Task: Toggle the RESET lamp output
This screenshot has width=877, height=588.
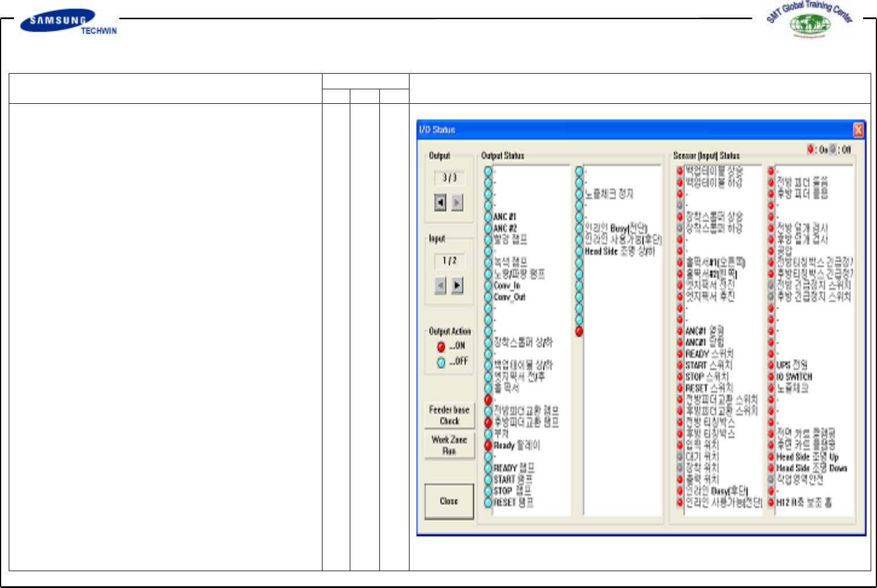Action: click(488, 502)
